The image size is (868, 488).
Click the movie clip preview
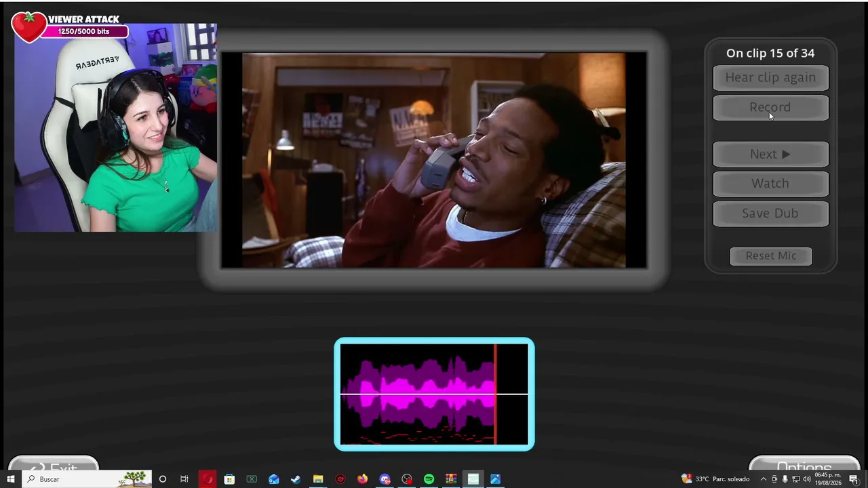434,160
